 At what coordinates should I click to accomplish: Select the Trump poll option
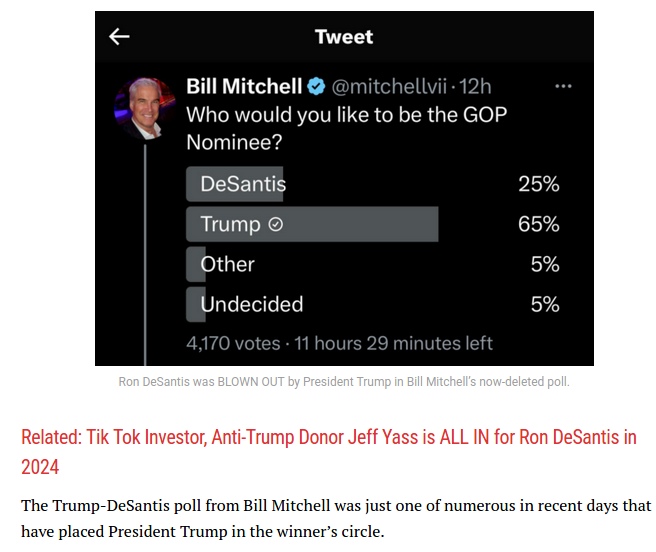pos(372,224)
